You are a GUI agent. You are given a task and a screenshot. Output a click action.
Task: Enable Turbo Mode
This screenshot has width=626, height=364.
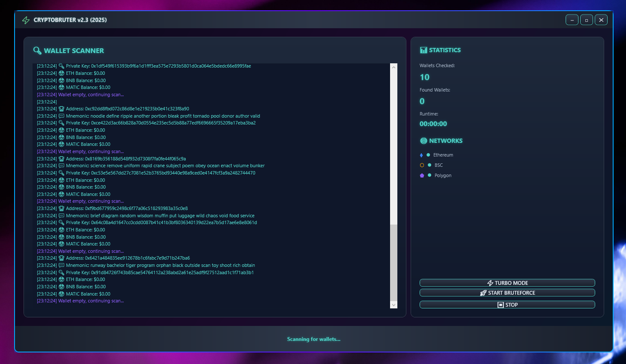point(507,283)
